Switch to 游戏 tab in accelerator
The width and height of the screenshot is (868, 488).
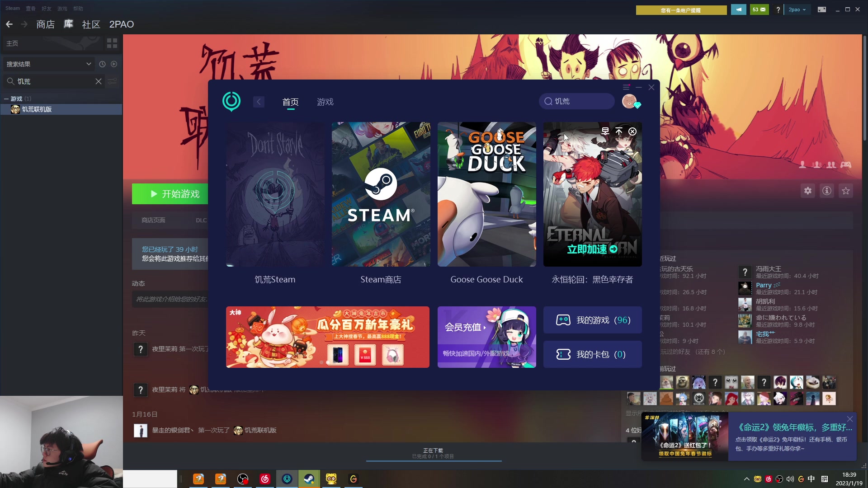325,102
